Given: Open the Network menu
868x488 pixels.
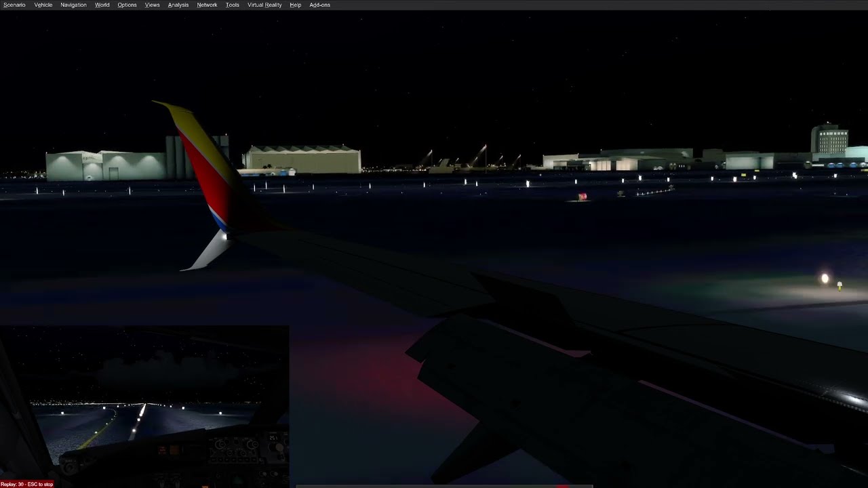Looking at the screenshot, I should (207, 5).
